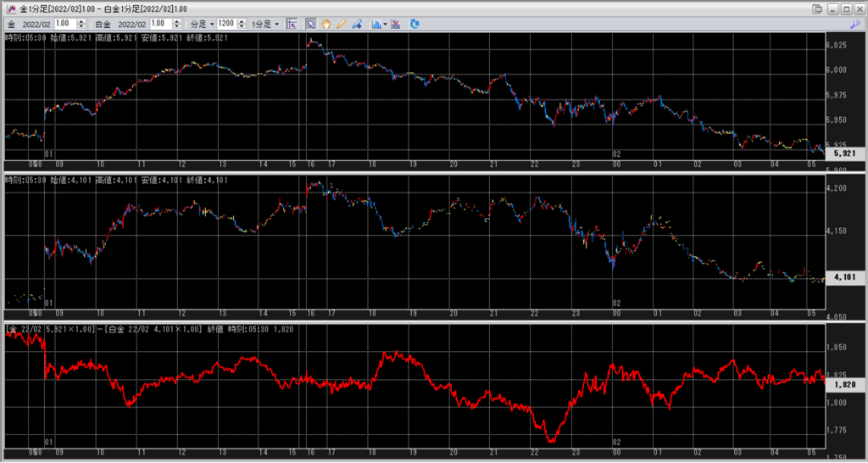Click the detach window icon in title bar

[817, 8]
